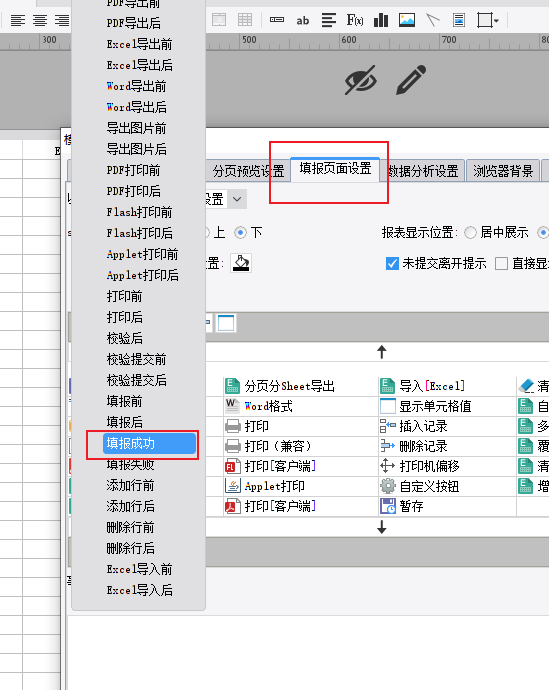Insert plain text with the ab icon

click(x=303, y=20)
